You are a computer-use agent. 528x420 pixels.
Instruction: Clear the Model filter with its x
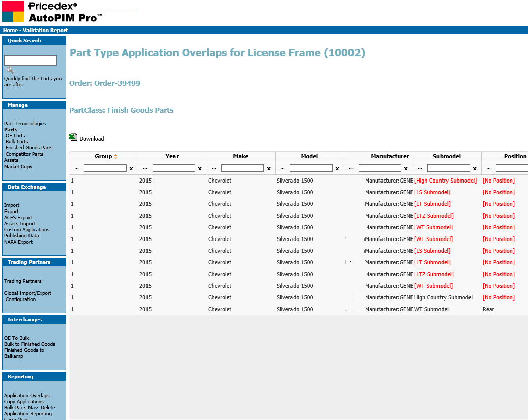(x=337, y=169)
